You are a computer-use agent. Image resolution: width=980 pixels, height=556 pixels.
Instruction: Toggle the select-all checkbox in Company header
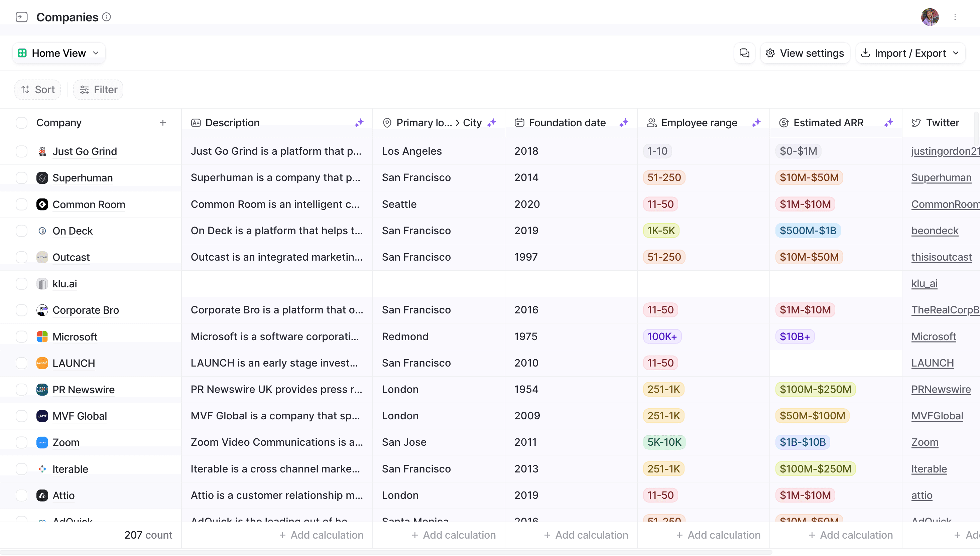coord(21,123)
